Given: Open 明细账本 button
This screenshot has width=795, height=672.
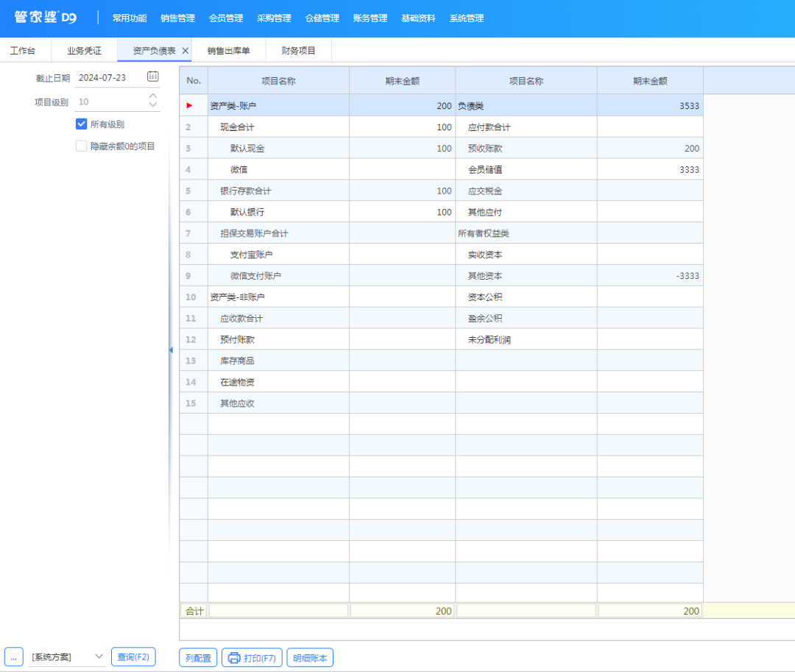Looking at the screenshot, I should [x=310, y=657].
